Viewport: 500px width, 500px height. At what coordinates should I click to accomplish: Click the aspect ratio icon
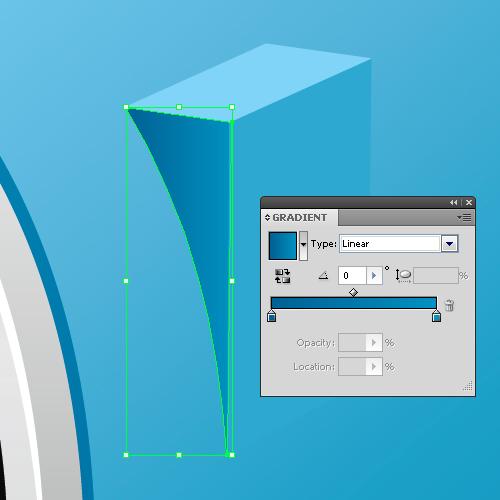point(403,276)
